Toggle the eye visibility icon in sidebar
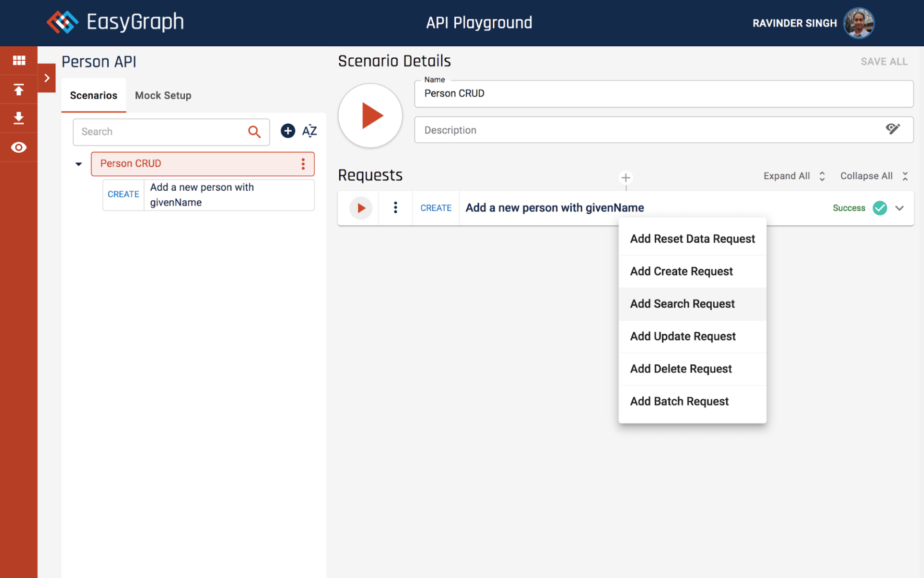 19,147
